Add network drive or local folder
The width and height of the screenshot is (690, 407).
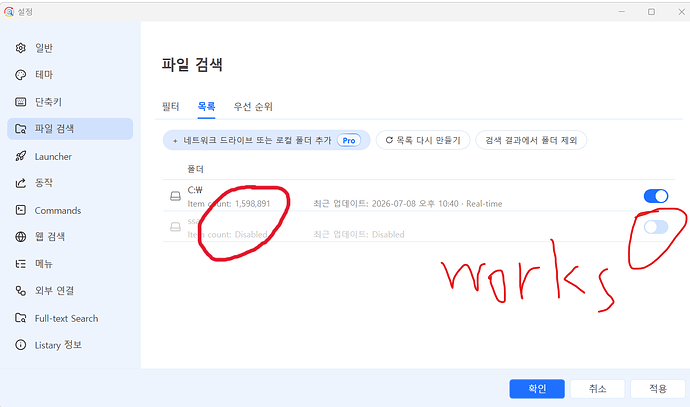pyautogui.click(x=266, y=140)
